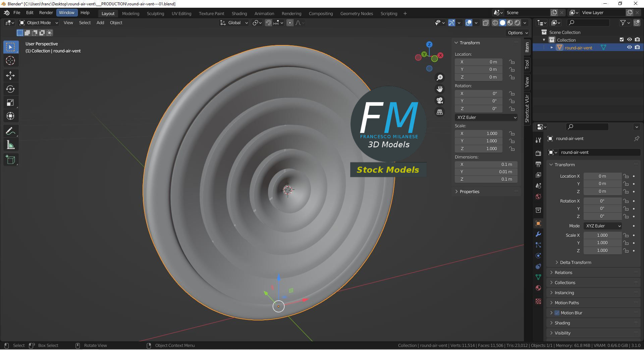Screen dimensions: 644x350
Task: Activate the Measure tool
Action: tap(10, 145)
